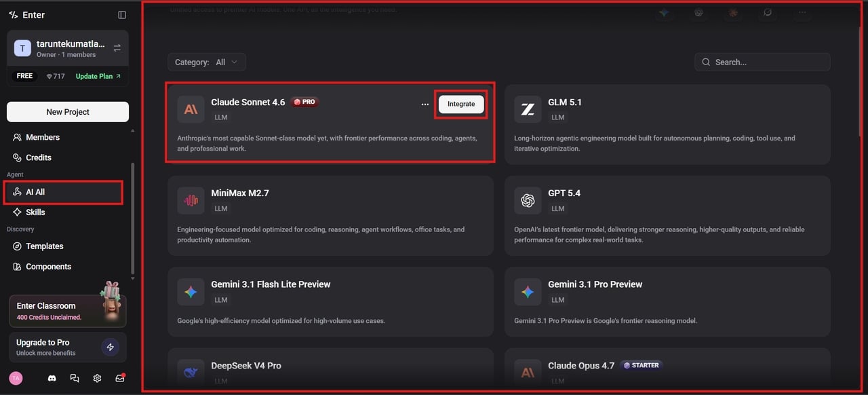Viewport: 868px width, 395px height.
Task: Click the "Long-horizon agentic engineering" description text
Action: click(x=654, y=143)
